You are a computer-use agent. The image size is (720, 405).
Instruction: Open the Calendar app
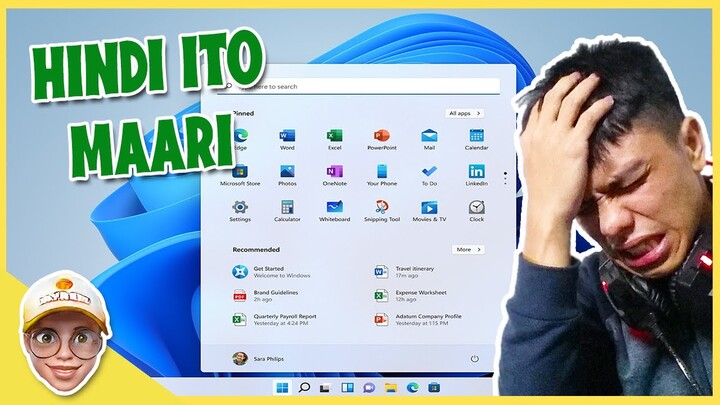pyautogui.click(x=476, y=140)
